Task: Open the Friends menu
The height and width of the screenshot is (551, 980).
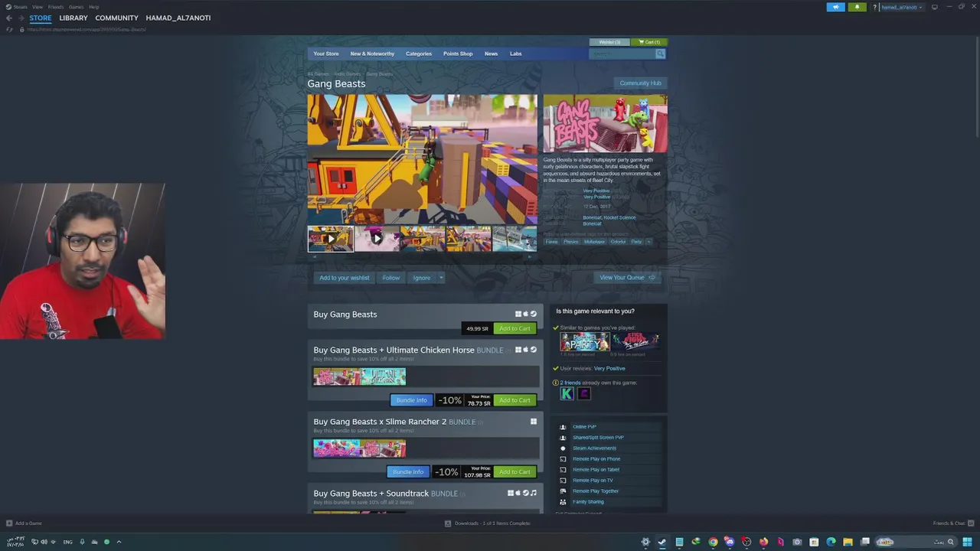Action: (56, 7)
